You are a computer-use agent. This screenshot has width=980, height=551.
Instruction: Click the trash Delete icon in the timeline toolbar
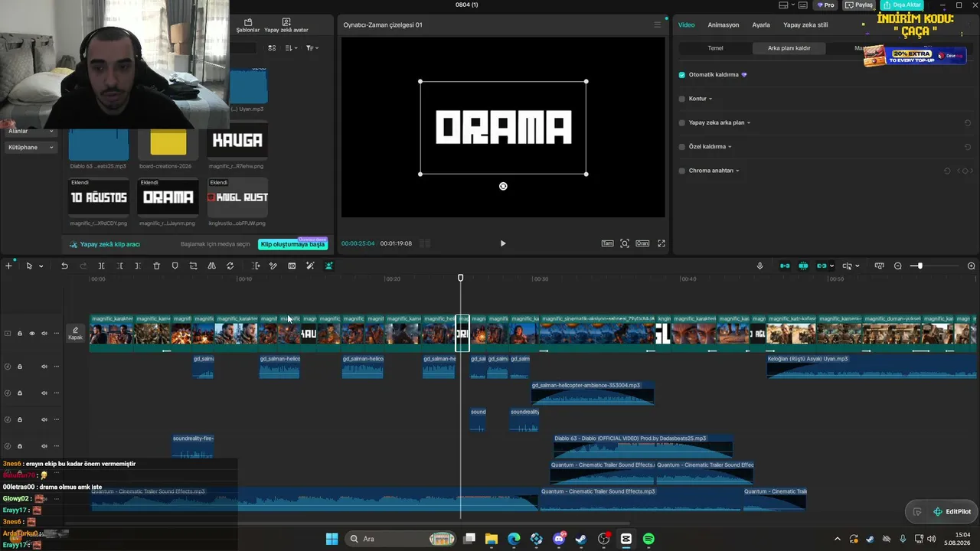tap(156, 266)
